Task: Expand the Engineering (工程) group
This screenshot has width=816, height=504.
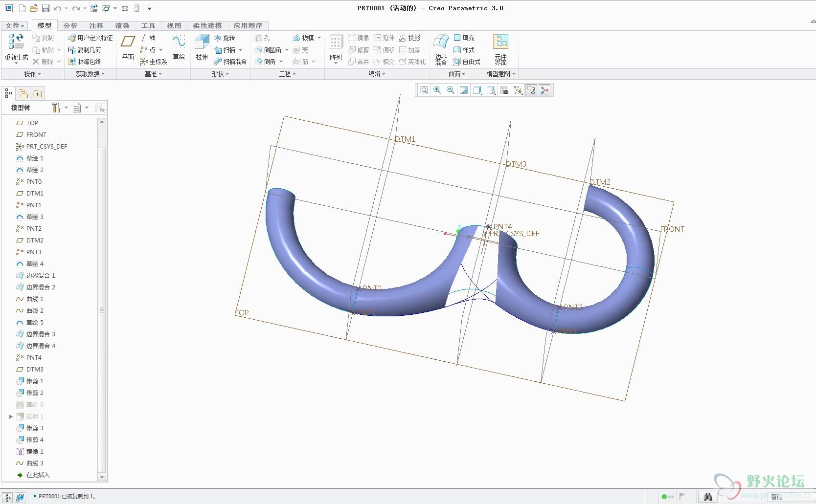Action: (288, 74)
